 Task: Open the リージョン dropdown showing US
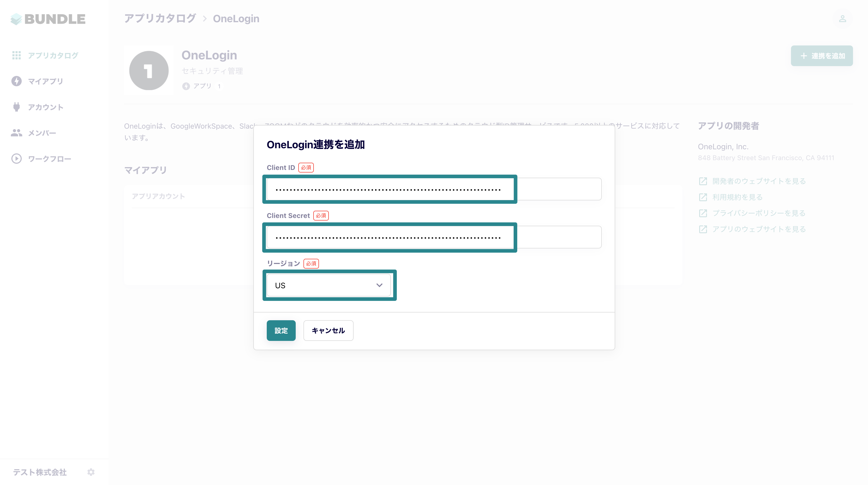pyautogui.click(x=329, y=285)
